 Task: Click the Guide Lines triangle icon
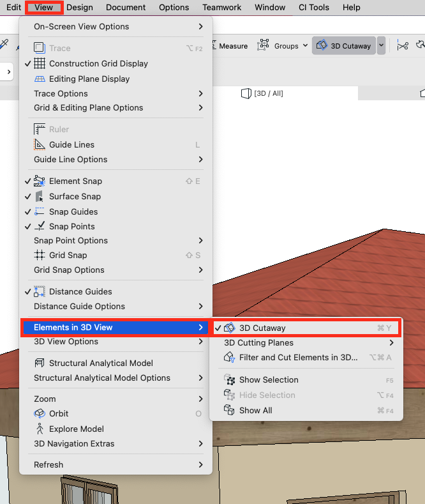(x=40, y=144)
